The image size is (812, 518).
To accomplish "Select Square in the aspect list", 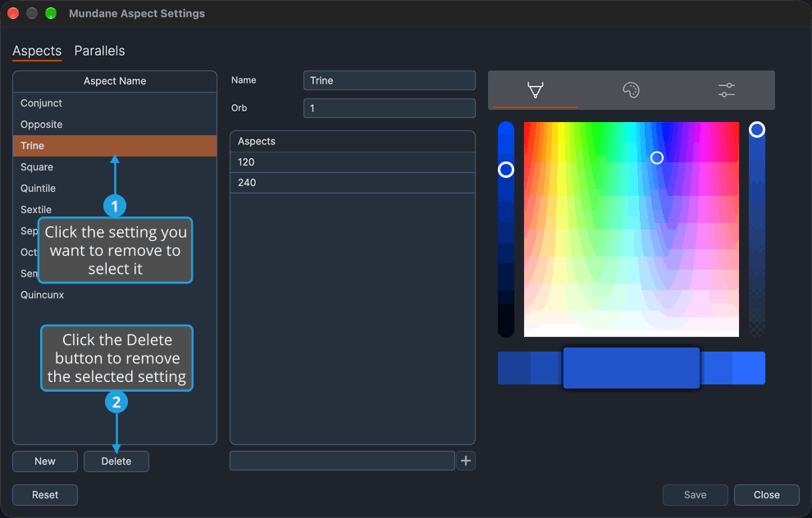I will click(115, 166).
